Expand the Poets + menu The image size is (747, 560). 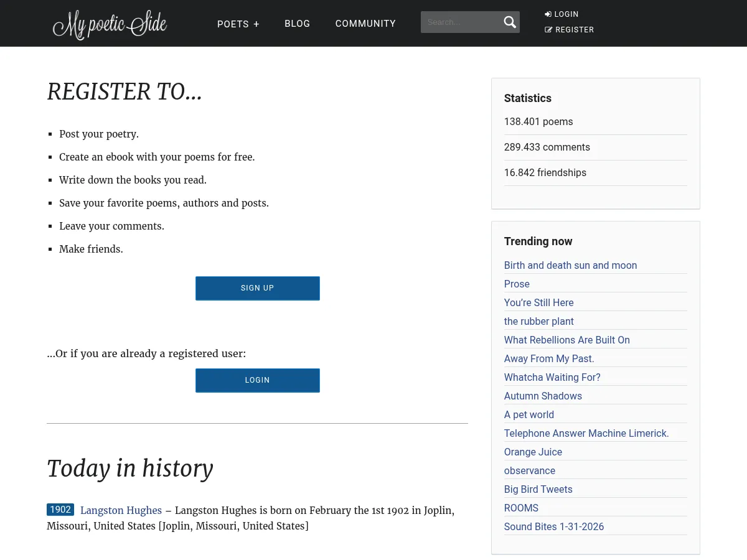point(238,24)
